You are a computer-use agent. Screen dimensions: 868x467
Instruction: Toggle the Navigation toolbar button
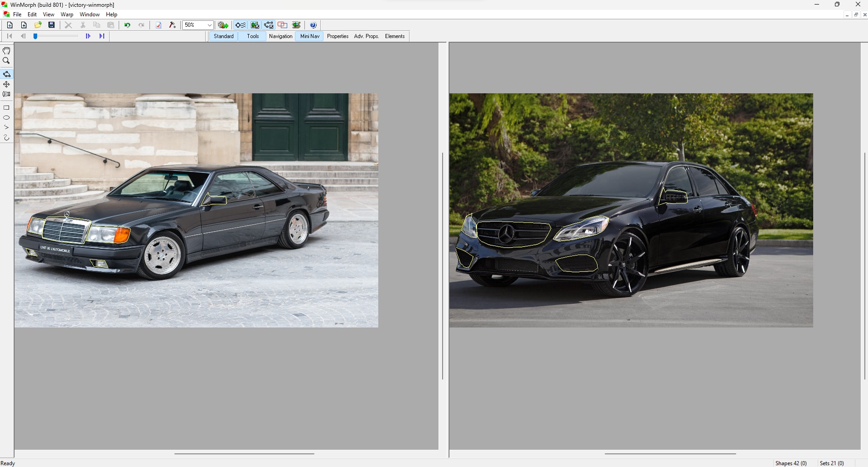coord(281,36)
